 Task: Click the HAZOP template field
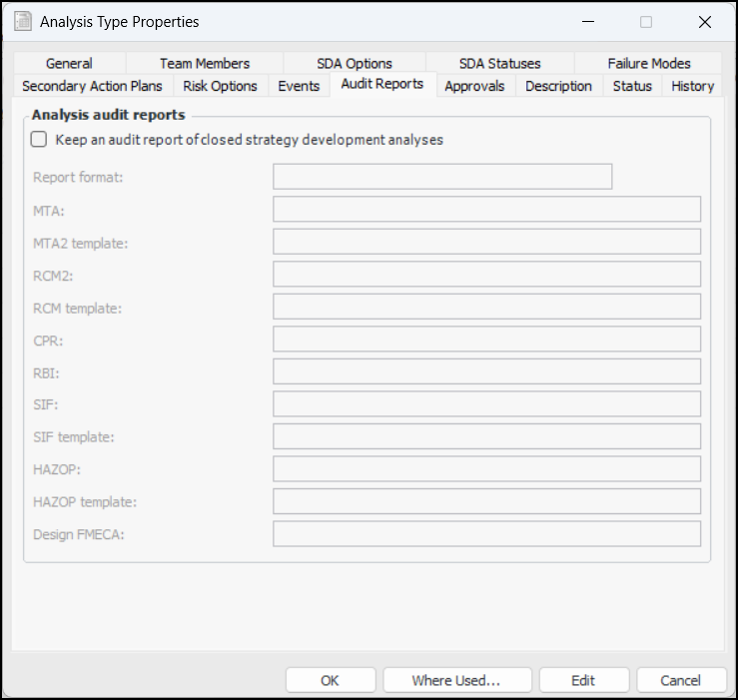tap(486, 501)
